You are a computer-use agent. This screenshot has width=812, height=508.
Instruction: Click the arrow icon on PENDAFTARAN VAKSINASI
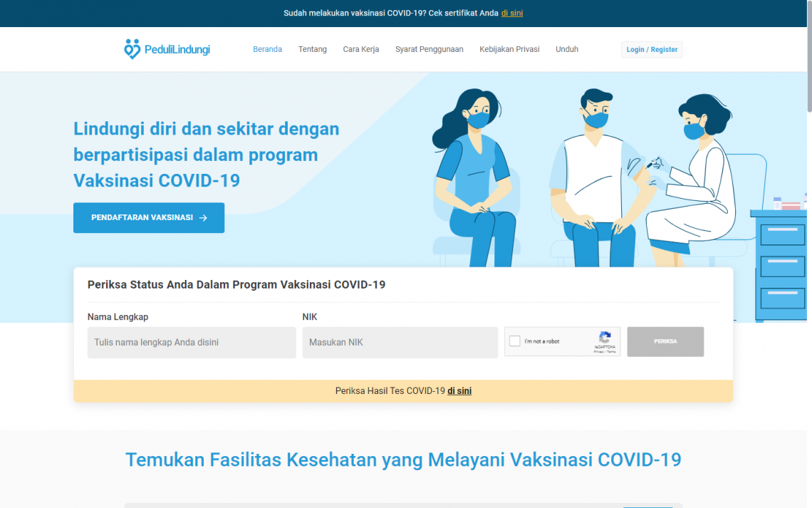pyautogui.click(x=204, y=218)
